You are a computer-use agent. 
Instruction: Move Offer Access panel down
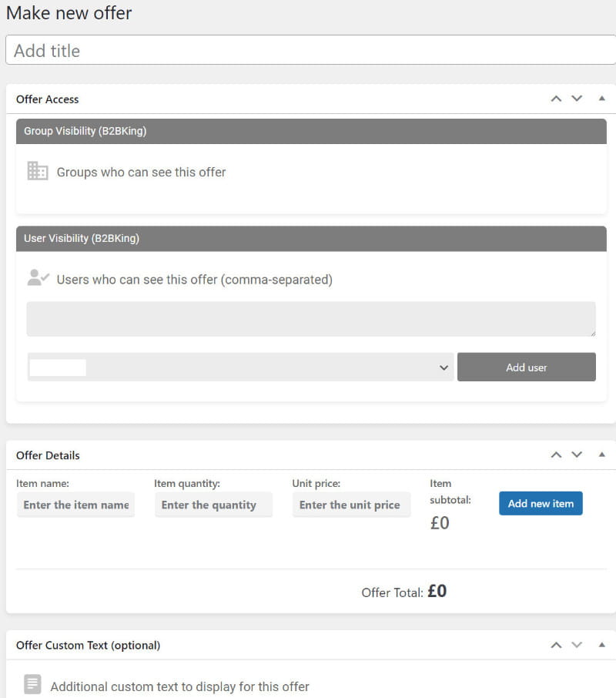point(577,99)
